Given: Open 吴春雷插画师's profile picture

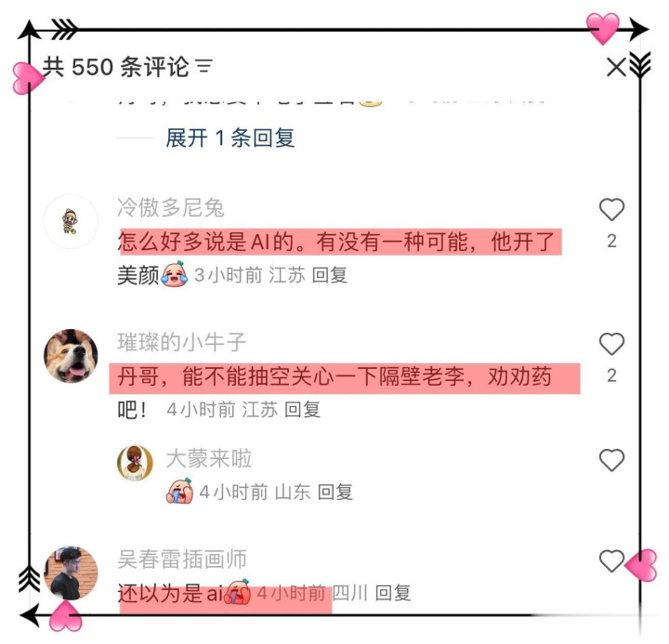Looking at the screenshot, I should pyautogui.click(x=71, y=572).
